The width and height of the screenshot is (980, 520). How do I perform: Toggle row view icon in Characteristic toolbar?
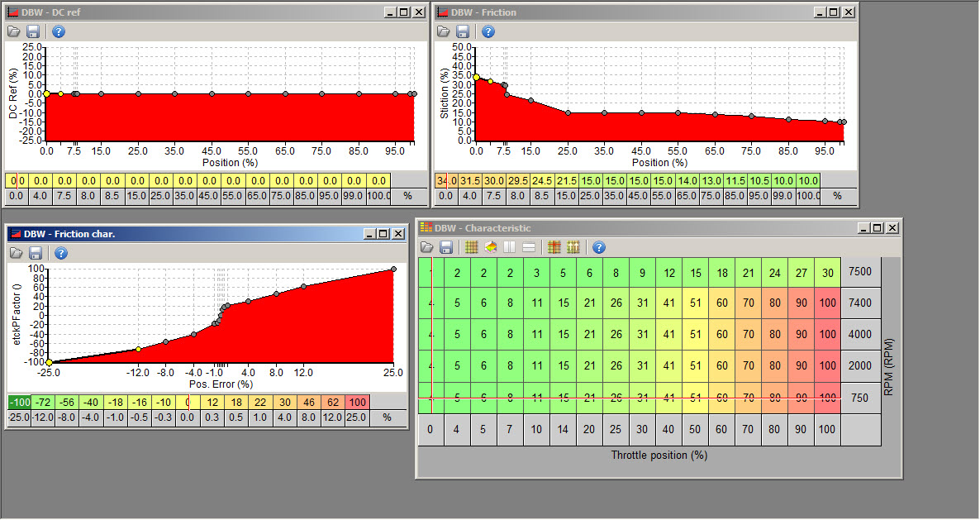pyautogui.click(x=529, y=247)
